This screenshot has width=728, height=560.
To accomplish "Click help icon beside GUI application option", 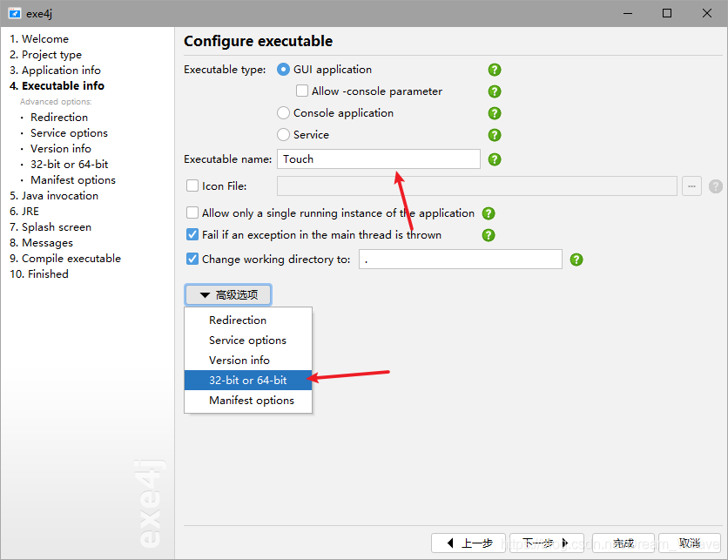I will tap(495, 70).
